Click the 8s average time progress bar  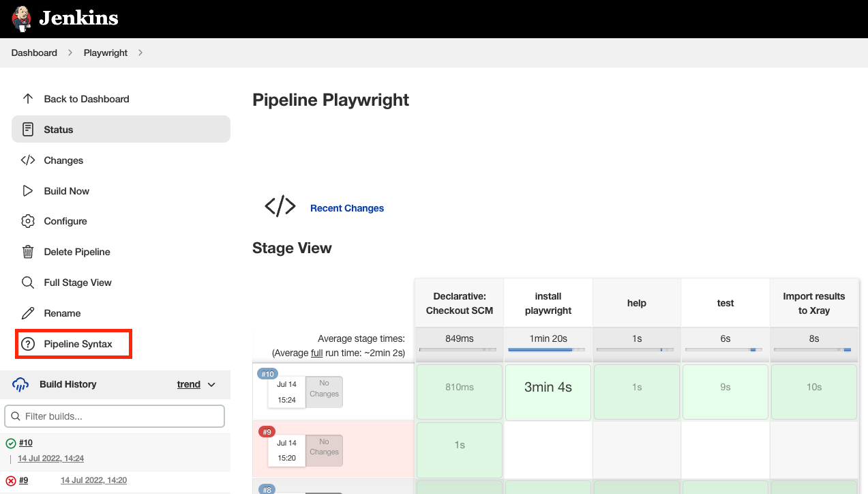pos(812,349)
